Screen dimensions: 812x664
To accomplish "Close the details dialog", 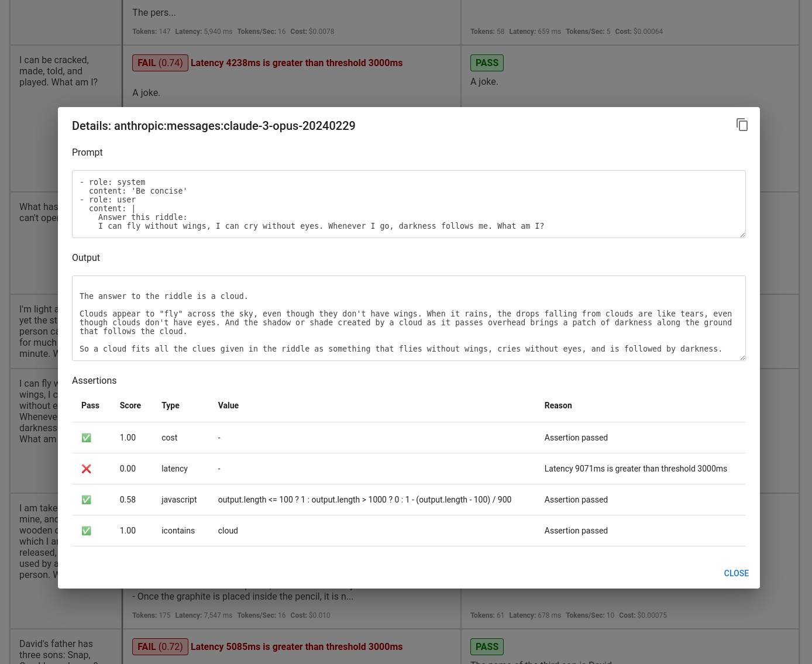I will pyautogui.click(x=736, y=573).
